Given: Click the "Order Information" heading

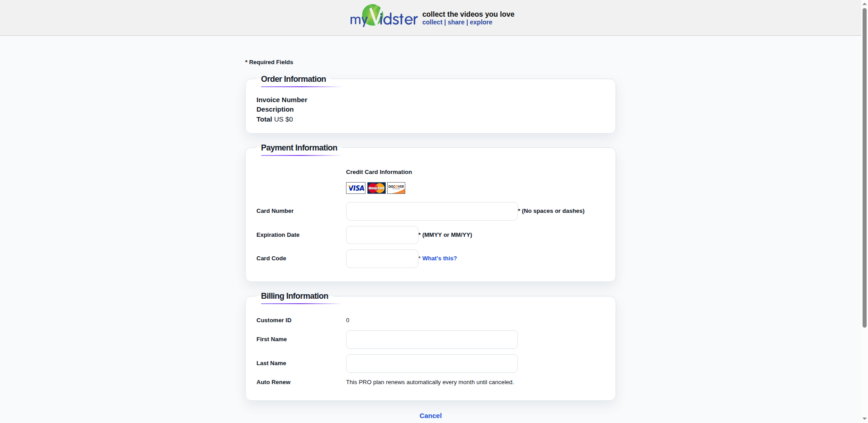Looking at the screenshot, I should point(294,79).
